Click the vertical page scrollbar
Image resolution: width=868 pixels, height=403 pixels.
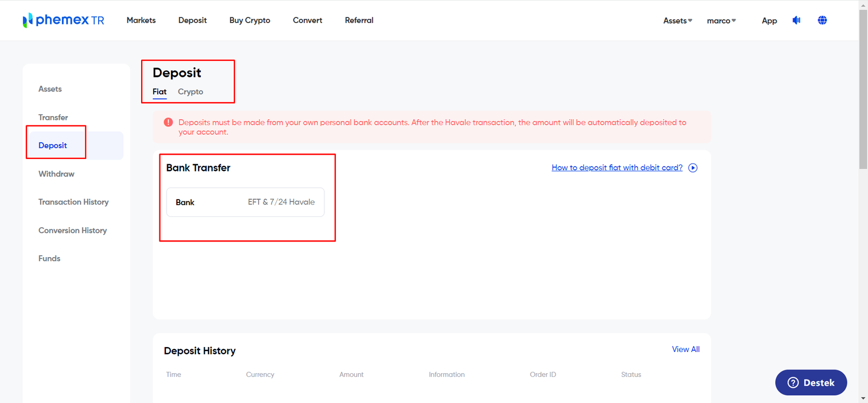(x=863, y=89)
